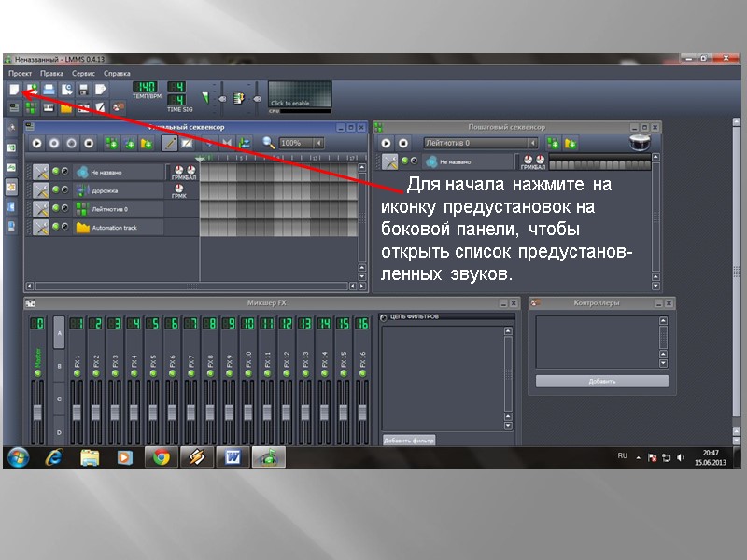Mute the Master channel LED
Screen dimensions: 747x560
[x=37, y=374]
